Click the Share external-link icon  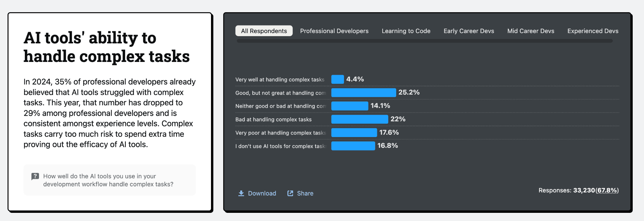tap(290, 193)
